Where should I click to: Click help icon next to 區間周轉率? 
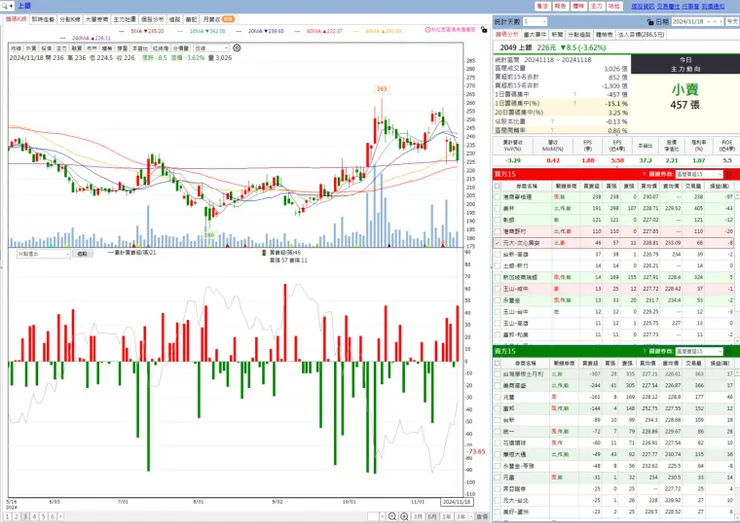pos(553,130)
